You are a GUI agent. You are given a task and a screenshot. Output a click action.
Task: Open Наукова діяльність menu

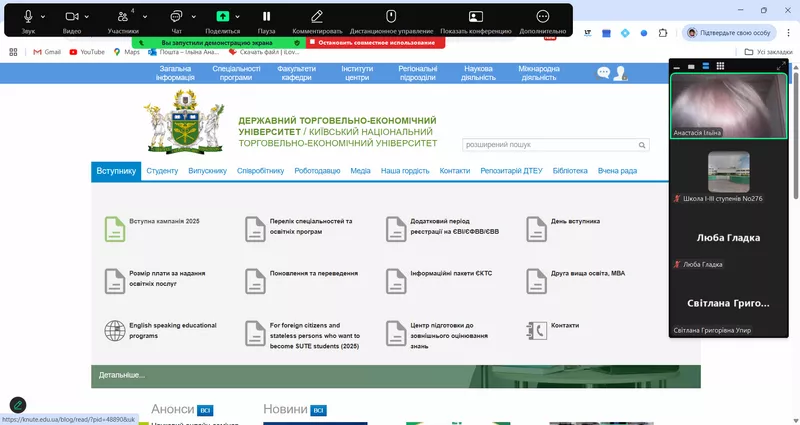click(478, 73)
